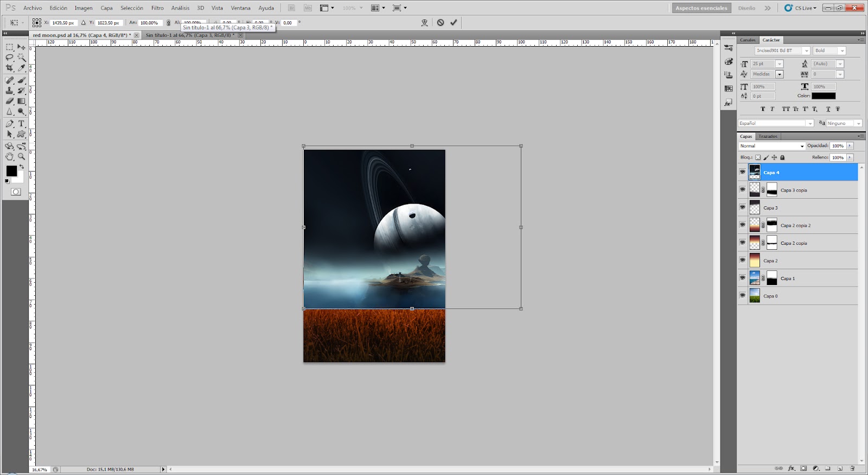Expand the Bold font style dropdown
The height and width of the screenshot is (475, 868).
(x=842, y=51)
